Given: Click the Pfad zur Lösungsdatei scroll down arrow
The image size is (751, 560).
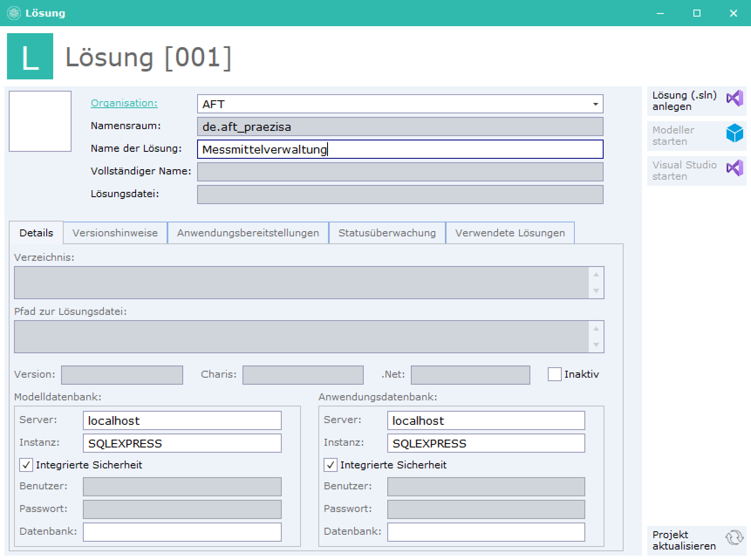Looking at the screenshot, I should (x=596, y=345).
